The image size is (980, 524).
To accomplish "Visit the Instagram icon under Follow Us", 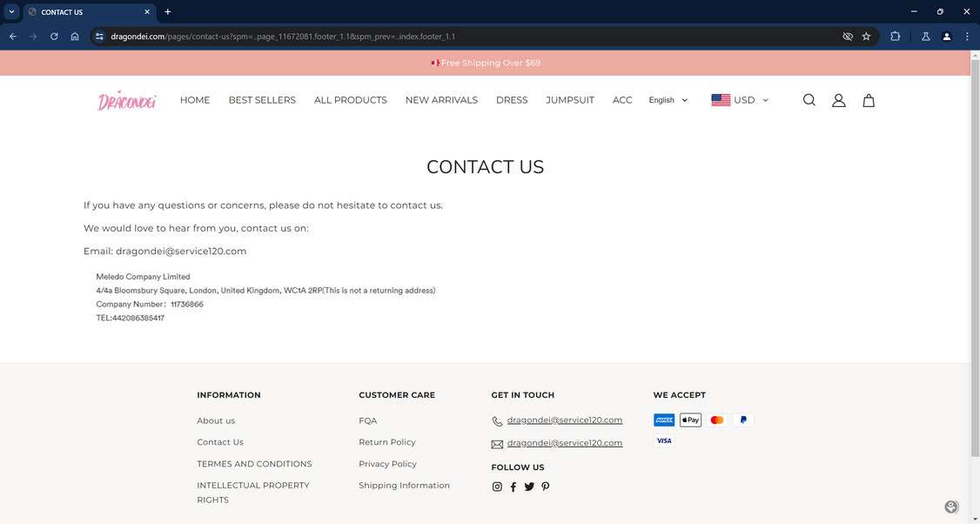I will tap(497, 487).
